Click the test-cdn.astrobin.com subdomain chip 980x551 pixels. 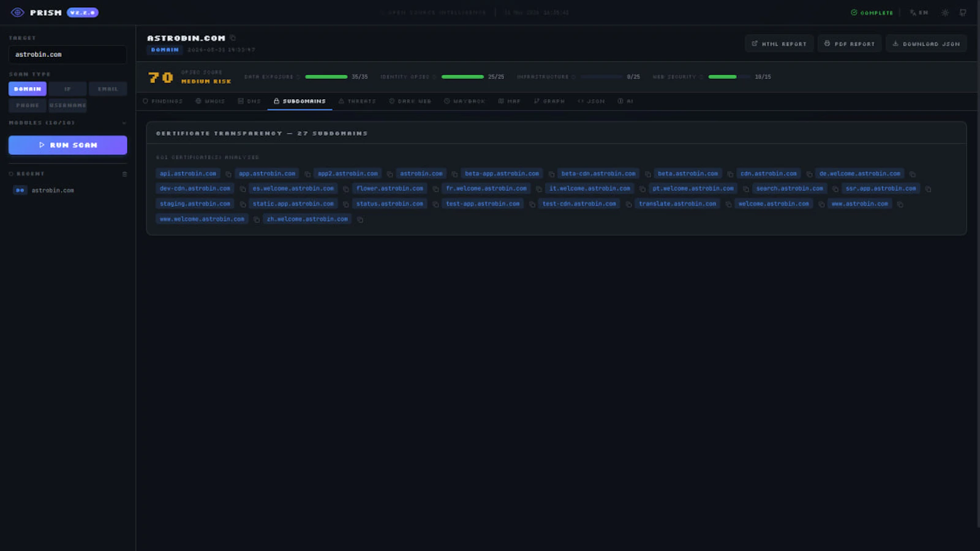pyautogui.click(x=579, y=204)
